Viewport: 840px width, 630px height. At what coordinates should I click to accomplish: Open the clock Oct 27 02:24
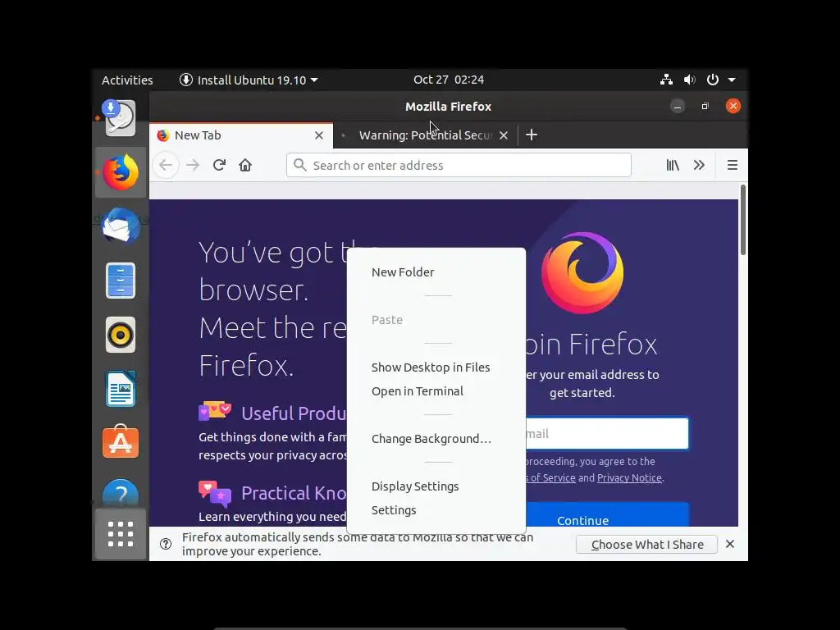point(449,80)
